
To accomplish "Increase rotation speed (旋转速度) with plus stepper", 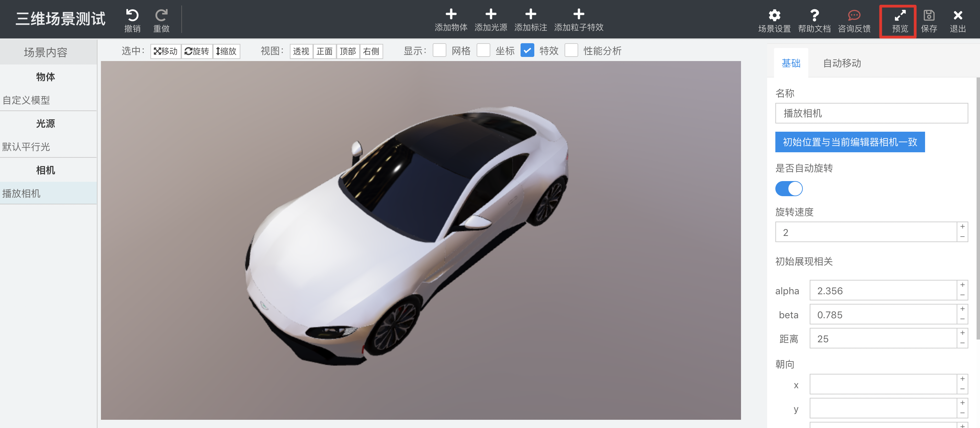I will pos(962,227).
